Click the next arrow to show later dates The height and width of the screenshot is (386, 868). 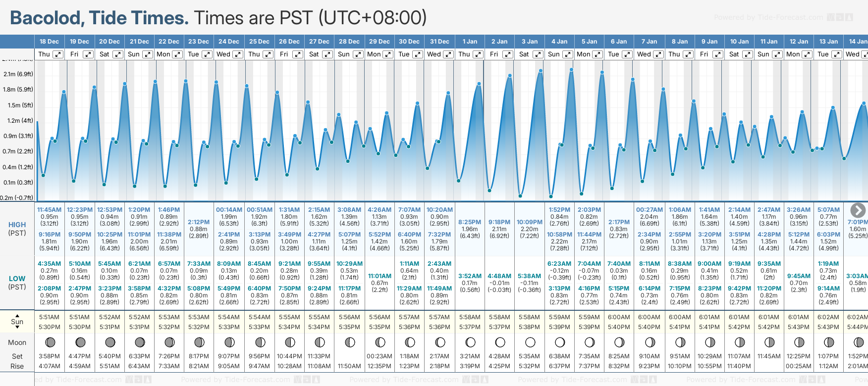tap(858, 210)
